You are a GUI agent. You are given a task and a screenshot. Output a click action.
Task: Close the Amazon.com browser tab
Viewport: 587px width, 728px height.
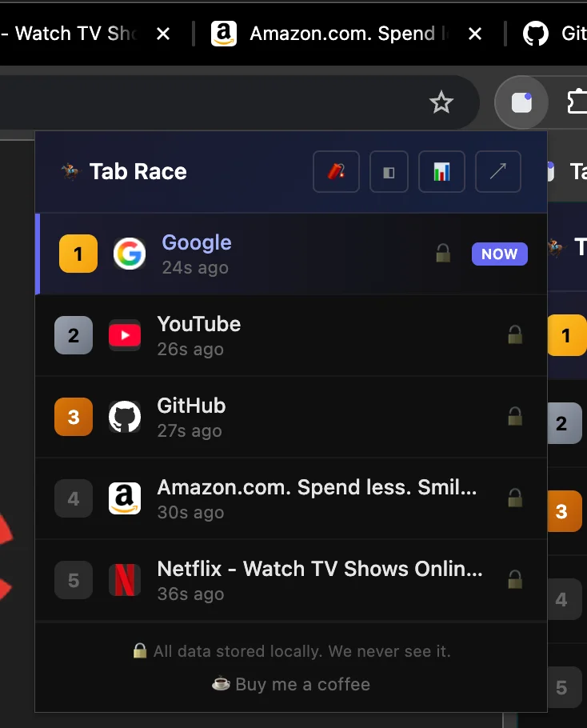pos(475,34)
